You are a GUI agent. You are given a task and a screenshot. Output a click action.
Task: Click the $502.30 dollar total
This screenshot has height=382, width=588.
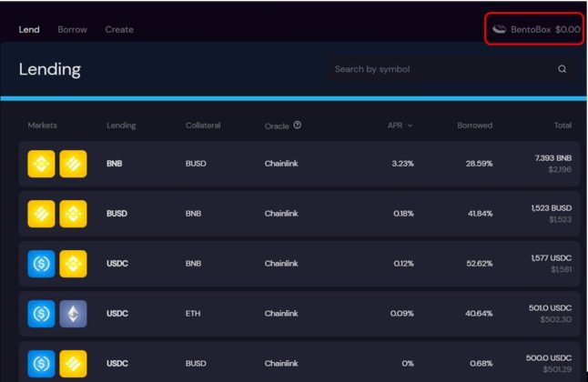(x=556, y=319)
